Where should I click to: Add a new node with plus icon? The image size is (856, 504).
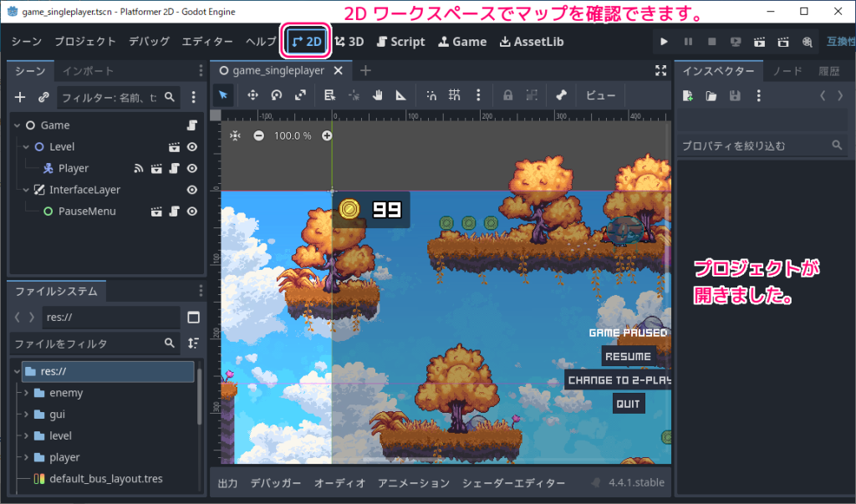(x=20, y=97)
